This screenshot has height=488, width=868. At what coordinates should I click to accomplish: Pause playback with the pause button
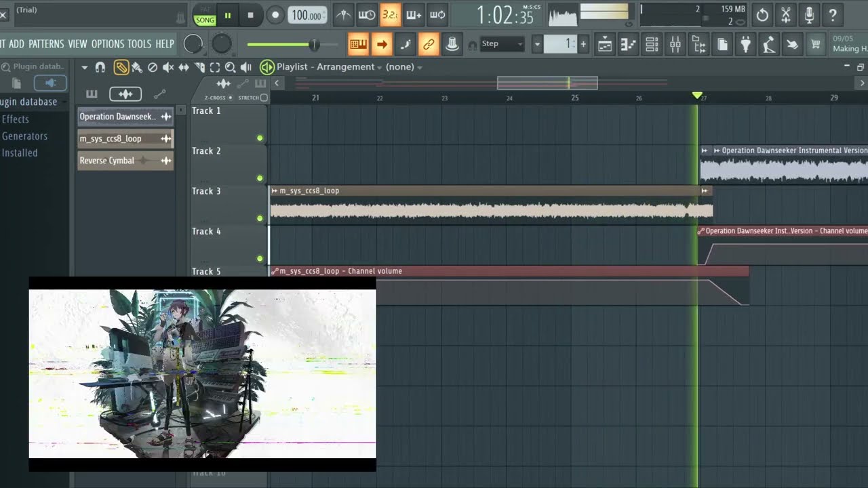(228, 15)
